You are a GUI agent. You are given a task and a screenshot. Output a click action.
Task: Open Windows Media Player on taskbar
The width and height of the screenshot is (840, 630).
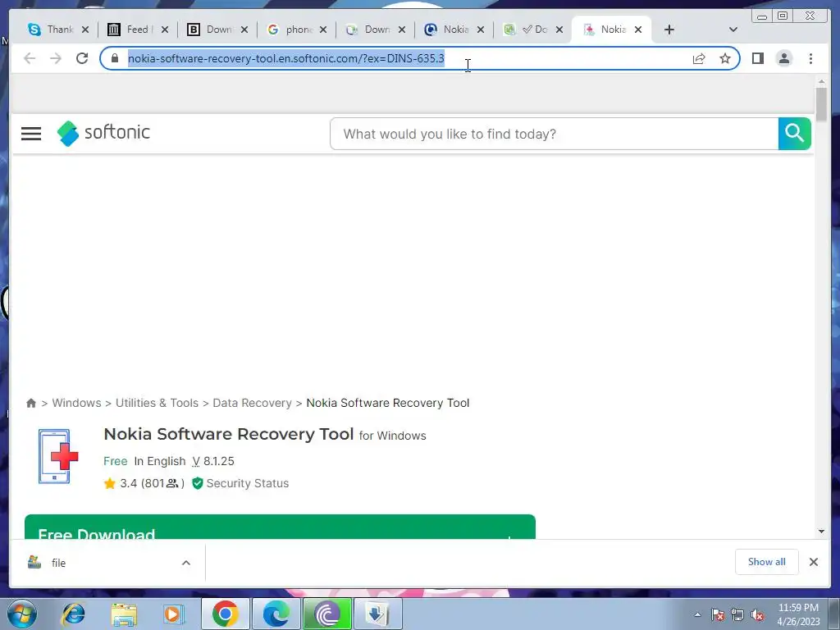[174, 614]
